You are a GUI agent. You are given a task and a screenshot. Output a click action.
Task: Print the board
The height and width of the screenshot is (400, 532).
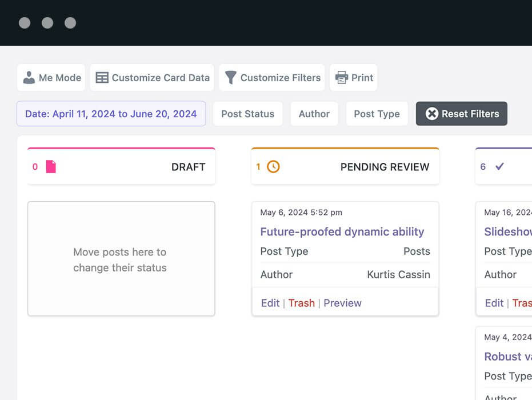pos(354,78)
